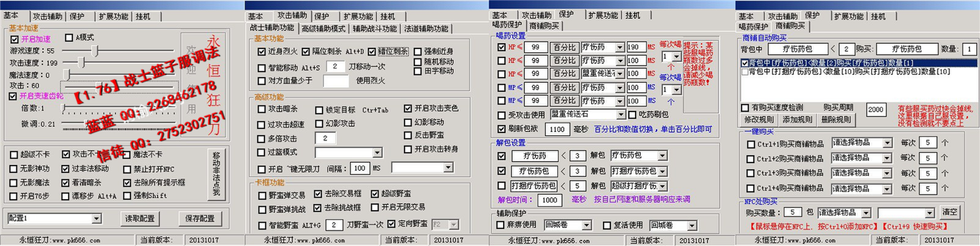The height and width of the screenshot is (246, 980).
Task: Click the 游戏速度 slider handle
Action: 95,50
